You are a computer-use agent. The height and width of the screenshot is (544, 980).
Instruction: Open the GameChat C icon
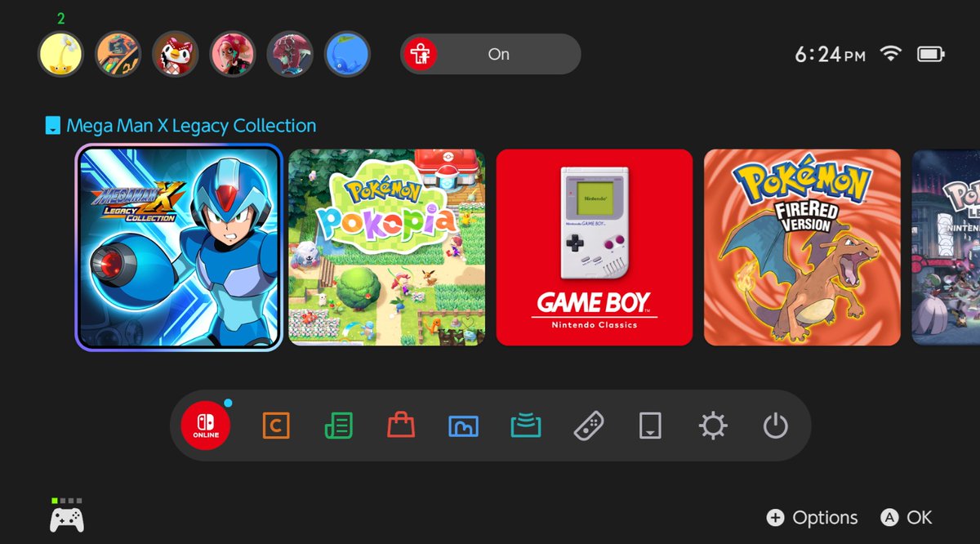point(276,426)
